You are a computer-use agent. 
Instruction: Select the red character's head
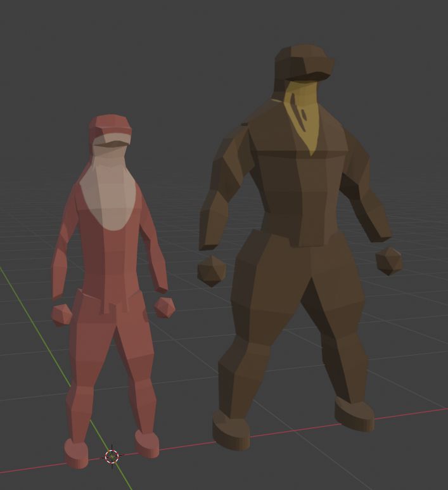[110, 131]
